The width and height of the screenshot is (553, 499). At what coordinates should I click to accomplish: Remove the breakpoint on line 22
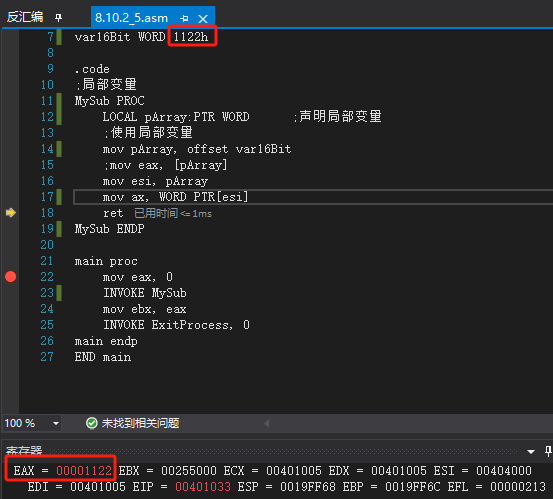point(11,277)
